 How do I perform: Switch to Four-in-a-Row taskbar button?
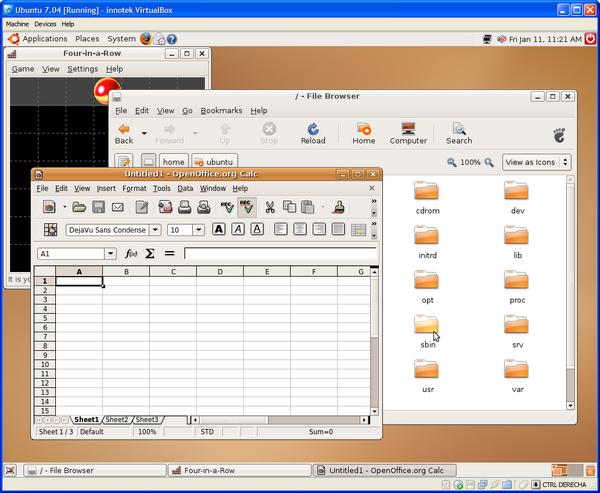(239, 470)
